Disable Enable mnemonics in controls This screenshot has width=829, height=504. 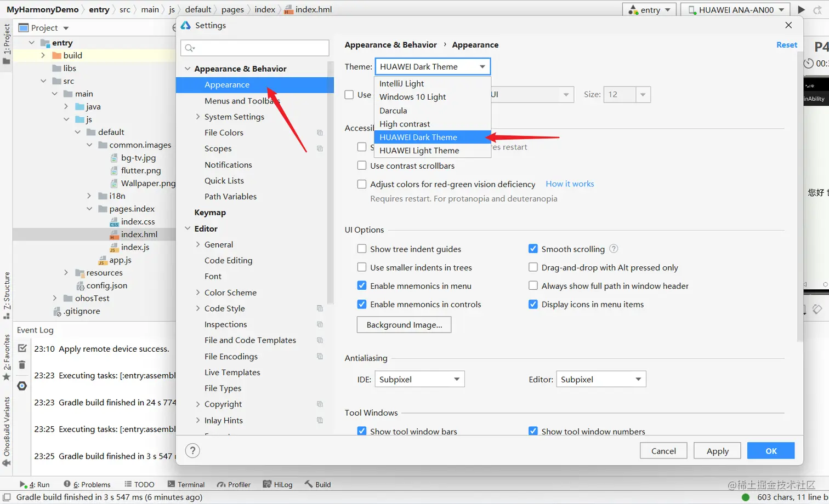[x=361, y=304]
